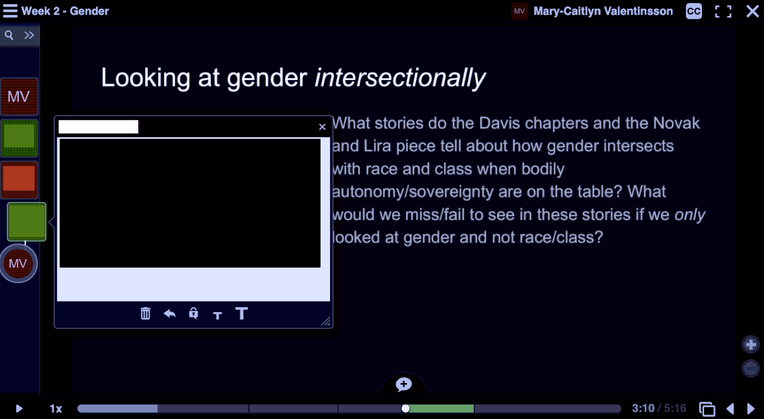Zoom in with the plus button
The width and height of the screenshot is (764, 419).
[x=750, y=345]
